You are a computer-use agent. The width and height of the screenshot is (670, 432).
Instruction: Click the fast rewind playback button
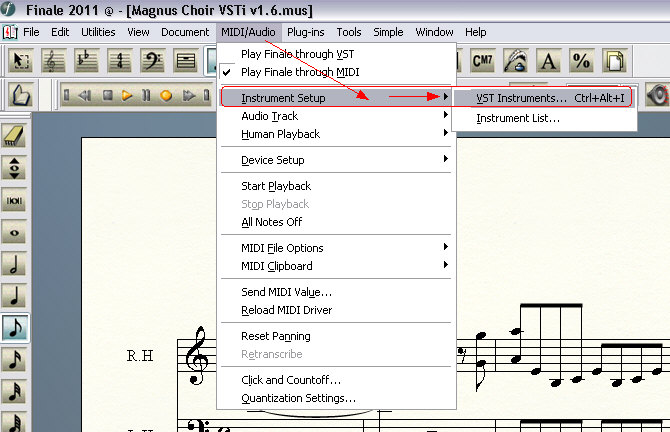[x=85, y=95]
